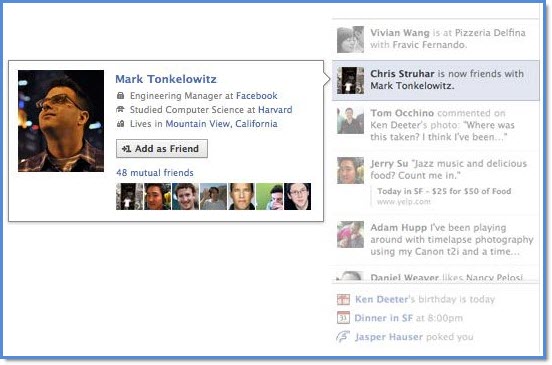Screen dimensions: 552x365
Task: Open Fravic Fernando's name link
Action: (x=429, y=45)
